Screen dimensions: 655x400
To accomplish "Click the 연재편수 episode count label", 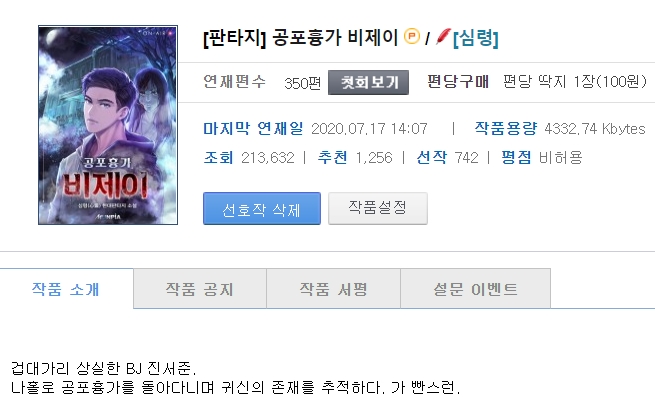I will (x=234, y=81).
